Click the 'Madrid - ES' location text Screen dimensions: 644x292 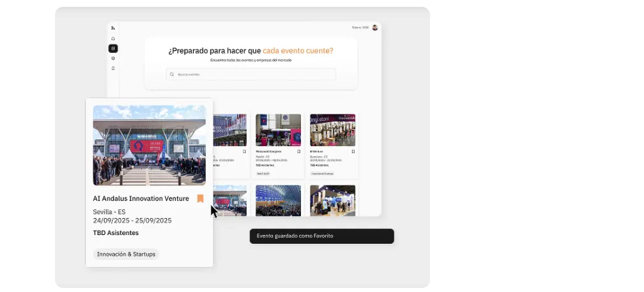pos(262,156)
